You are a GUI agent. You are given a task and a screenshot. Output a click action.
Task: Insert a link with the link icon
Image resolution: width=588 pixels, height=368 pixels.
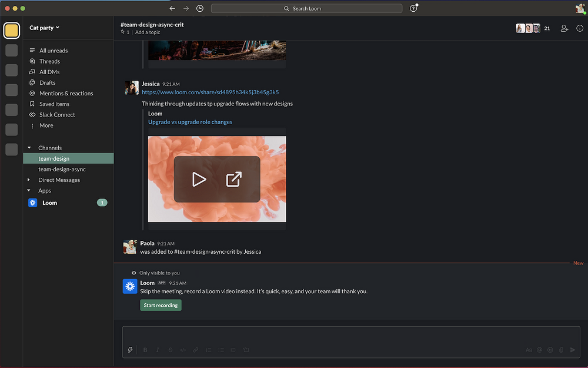[x=196, y=350]
